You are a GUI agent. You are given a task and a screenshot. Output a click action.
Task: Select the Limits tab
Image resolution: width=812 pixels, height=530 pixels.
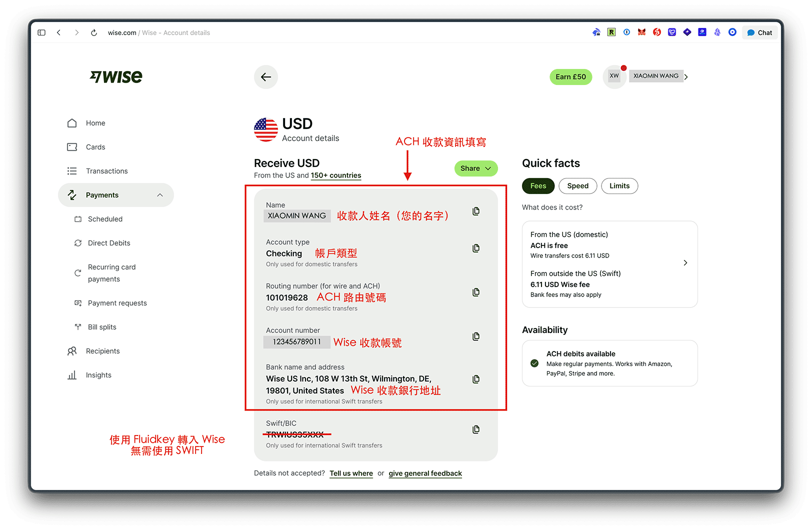619,186
